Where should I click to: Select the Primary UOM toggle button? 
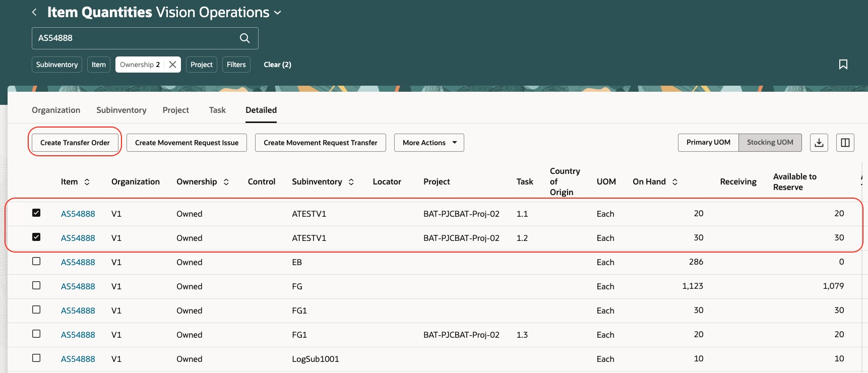708,143
